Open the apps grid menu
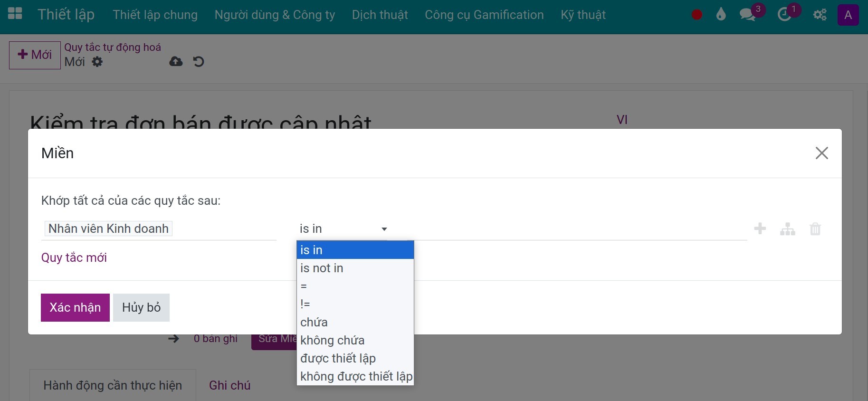Viewport: 868px width, 401px height. coord(15,14)
